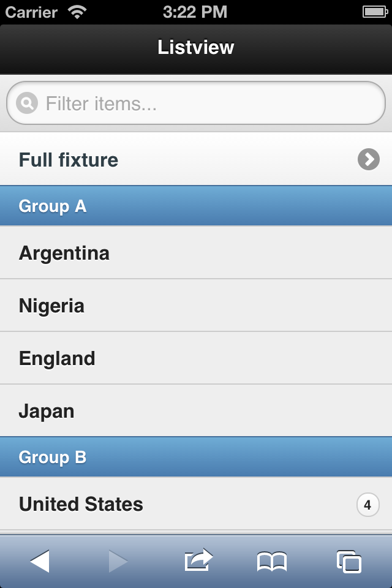Click the Filter items search field
The width and height of the screenshot is (392, 588).
point(196,103)
